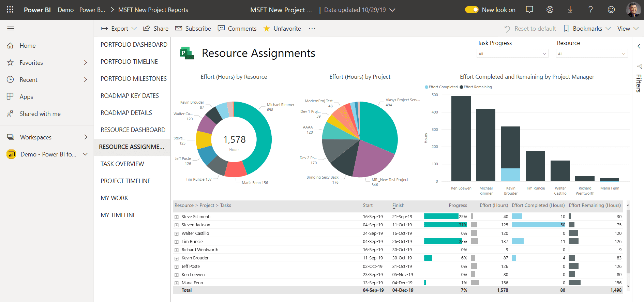
Task: Click the Demo workspace yellow icon
Action: pos(11,154)
